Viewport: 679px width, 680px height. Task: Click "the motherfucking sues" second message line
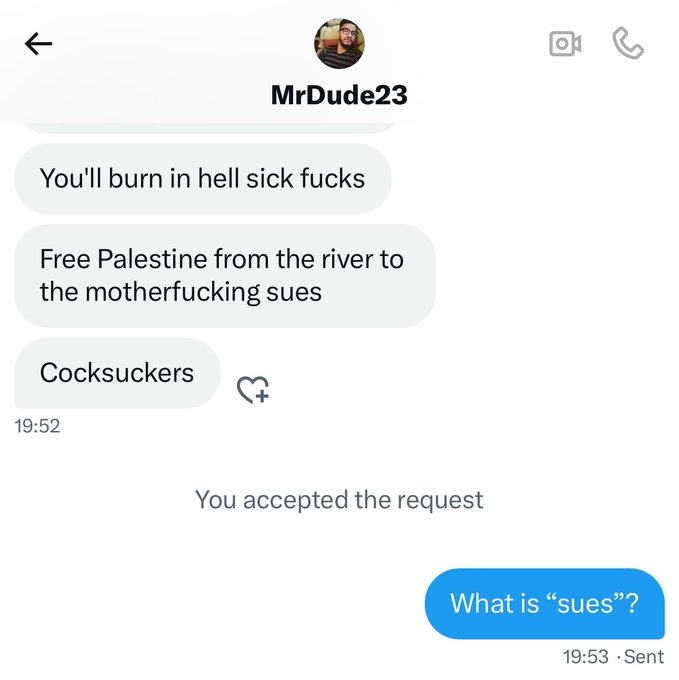[x=181, y=292]
